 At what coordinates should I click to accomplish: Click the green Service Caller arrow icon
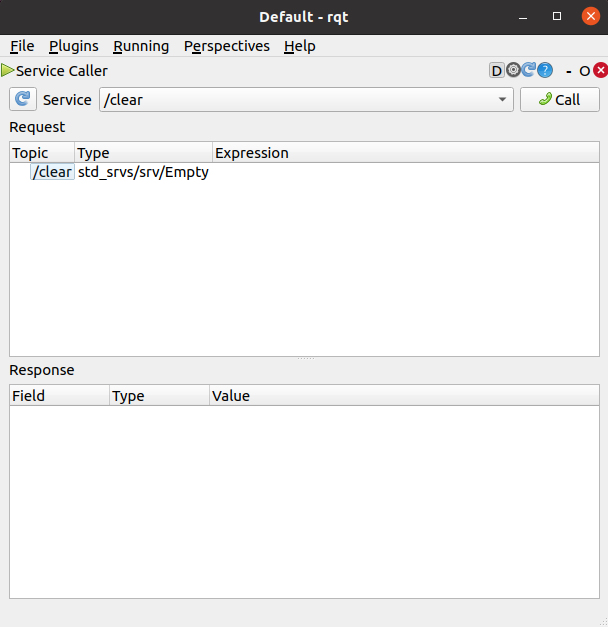point(7,70)
